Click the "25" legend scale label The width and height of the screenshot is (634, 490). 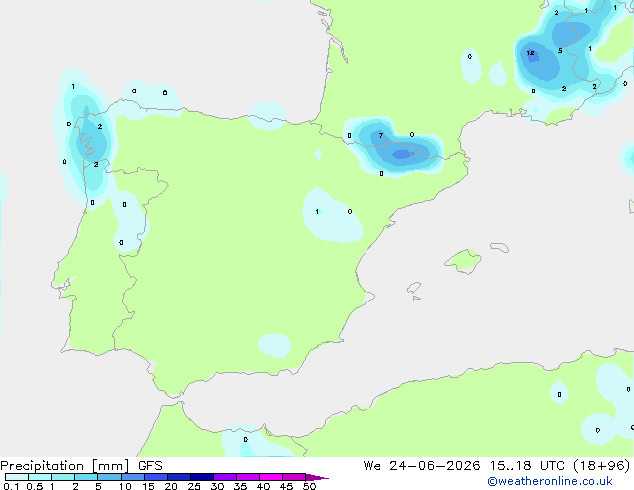194,486
